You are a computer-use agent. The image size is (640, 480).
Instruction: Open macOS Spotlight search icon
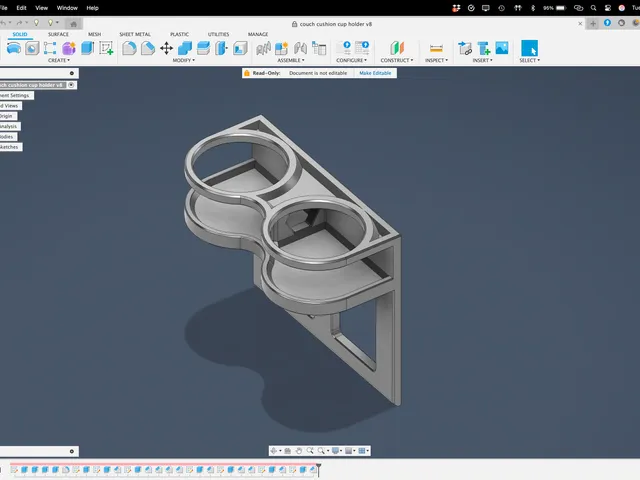click(x=593, y=8)
